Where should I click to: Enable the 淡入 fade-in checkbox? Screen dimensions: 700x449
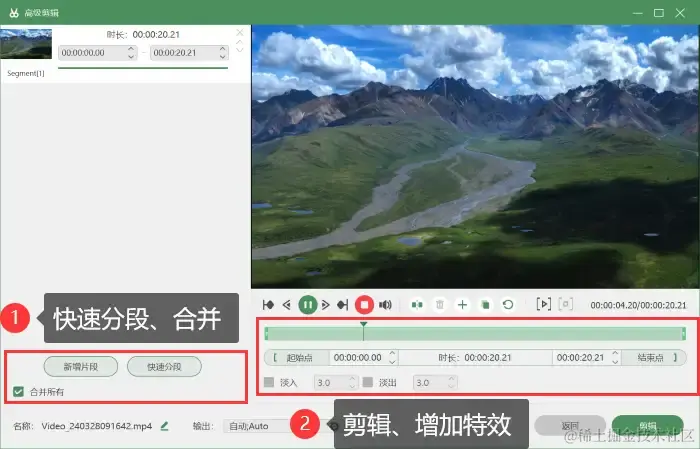click(269, 382)
